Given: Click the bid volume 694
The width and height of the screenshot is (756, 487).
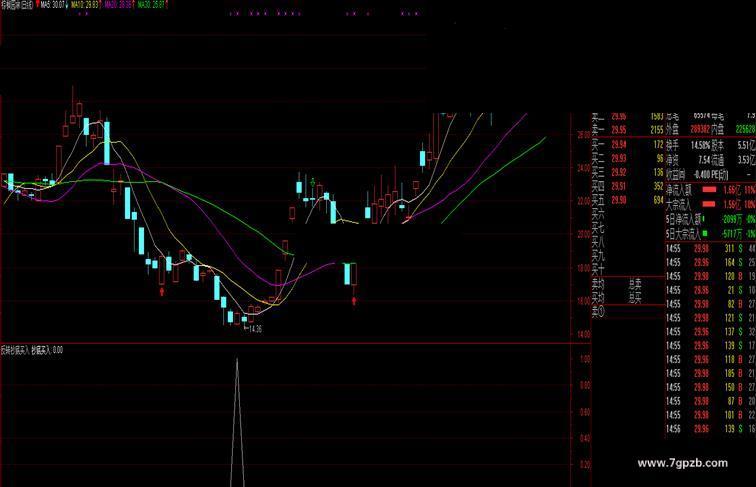Looking at the screenshot, I should click(x=658, y=200).
